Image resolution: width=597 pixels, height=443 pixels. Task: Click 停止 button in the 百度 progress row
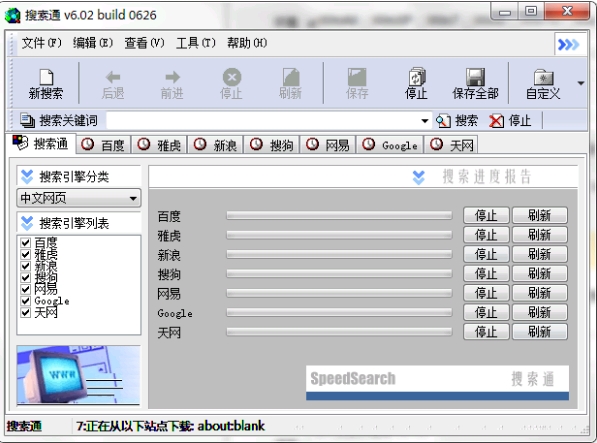point(486,215)
